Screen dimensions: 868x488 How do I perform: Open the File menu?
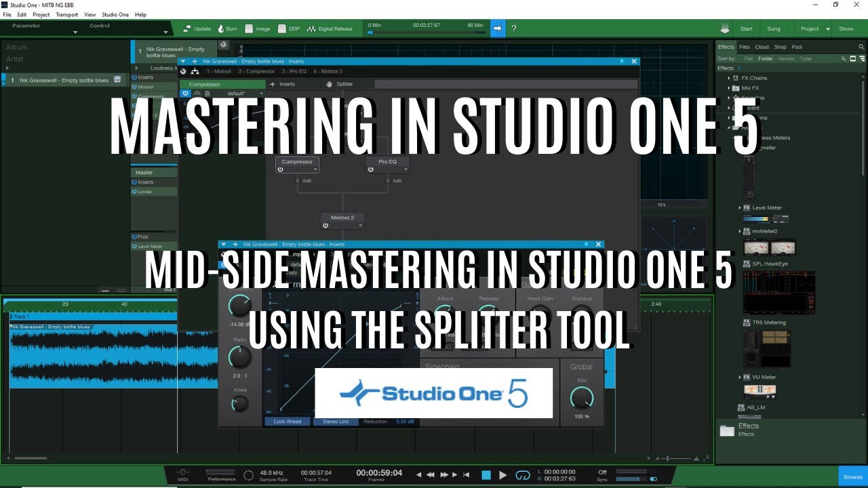tap(7, 14)
